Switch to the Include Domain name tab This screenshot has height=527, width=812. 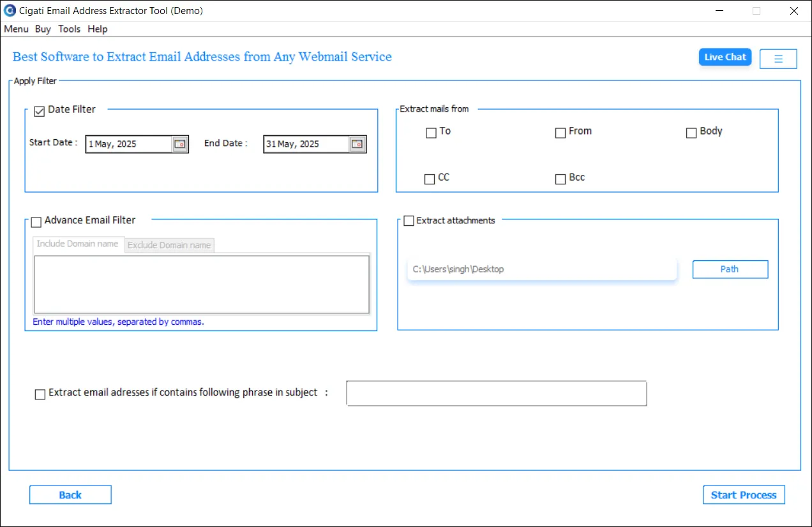click(78, 244)
